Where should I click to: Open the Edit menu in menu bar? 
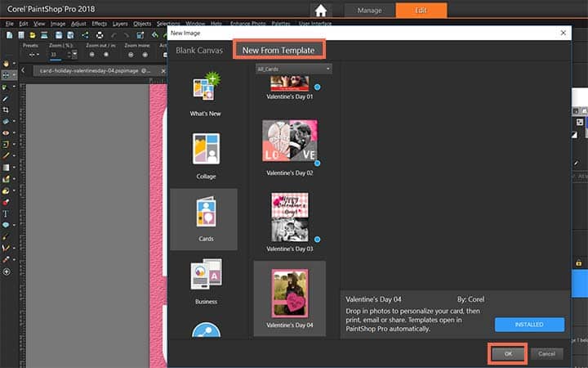pyautogui.click(x=24, y=24)
